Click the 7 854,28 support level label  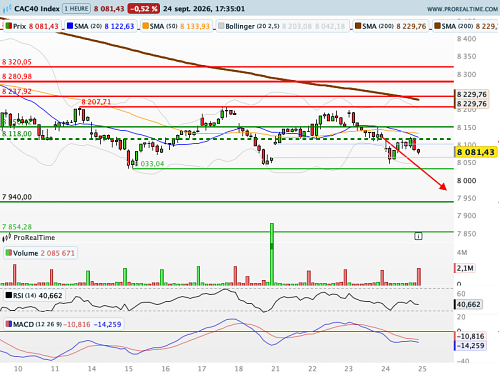[x=17, y=227]
